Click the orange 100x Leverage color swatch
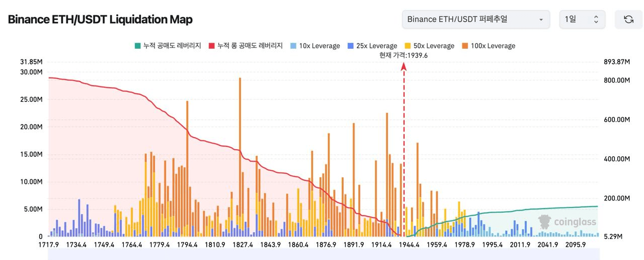Viewport: 644px width, 260px height. (464, 46)
